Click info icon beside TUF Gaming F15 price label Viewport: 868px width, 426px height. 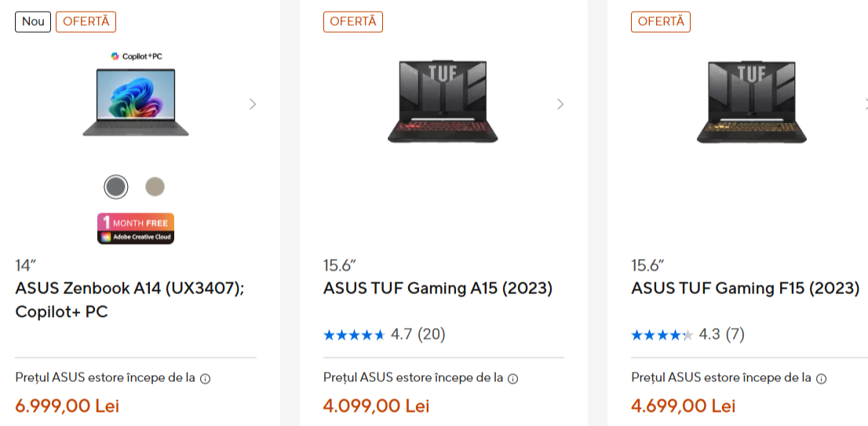coord(821,379)
